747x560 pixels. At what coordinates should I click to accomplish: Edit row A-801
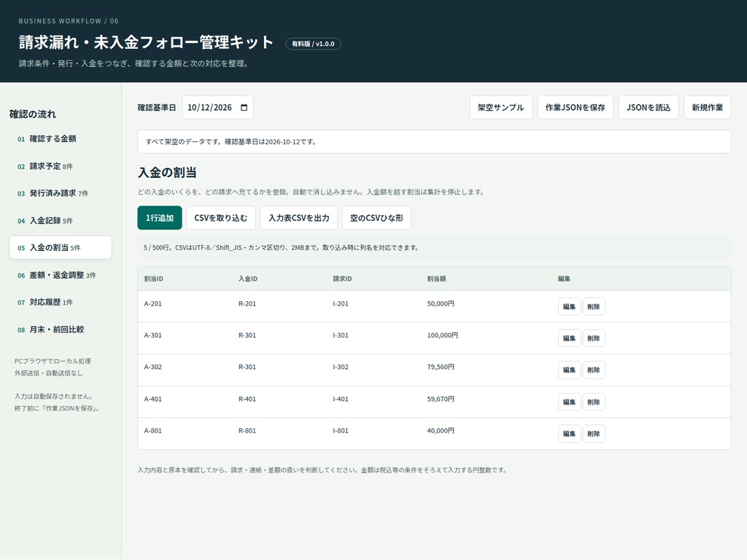[x=569, y=433]
